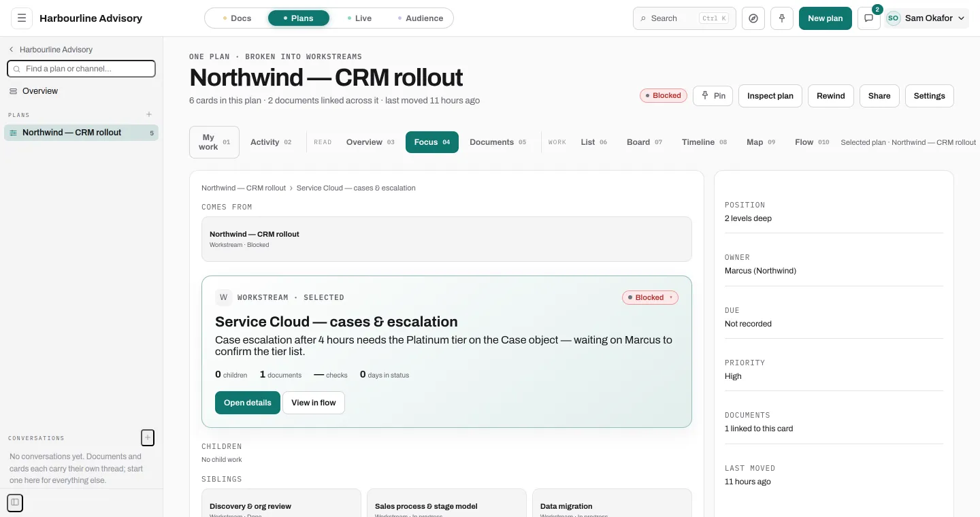This screenshot has width=980, height=517.
Task: Click the priority value High
Action: (x=733, y=376)
